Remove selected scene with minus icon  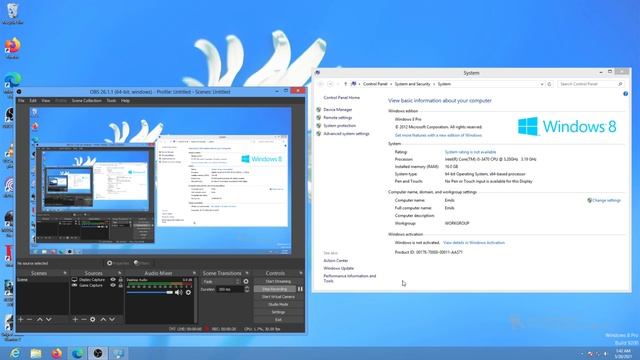coord(29,319)
